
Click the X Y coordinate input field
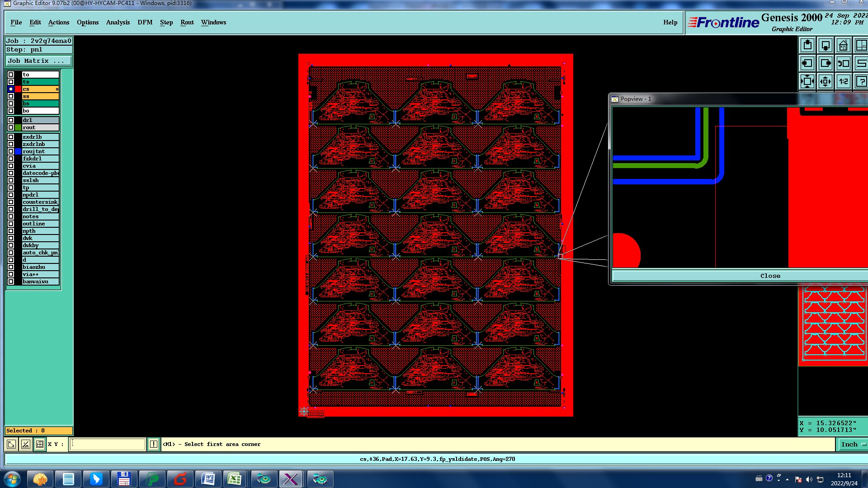[x=108, y=444]
